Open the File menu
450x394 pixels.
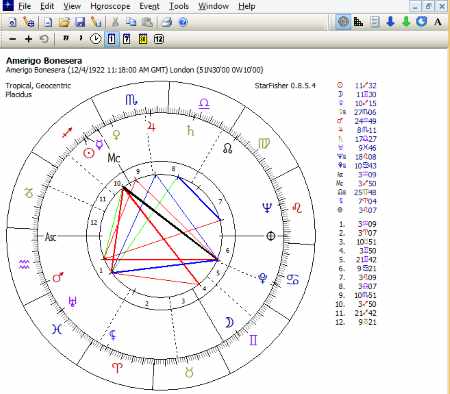24,6
